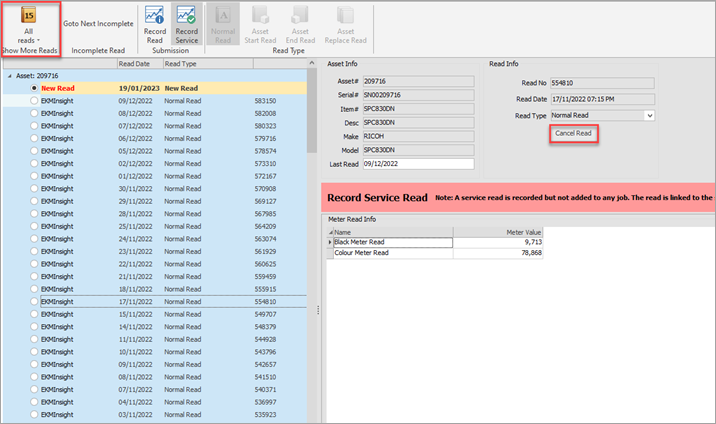Click the Last Read date field
The width and height of the screenshot is (716, 424).
click(x=418, y=164)
